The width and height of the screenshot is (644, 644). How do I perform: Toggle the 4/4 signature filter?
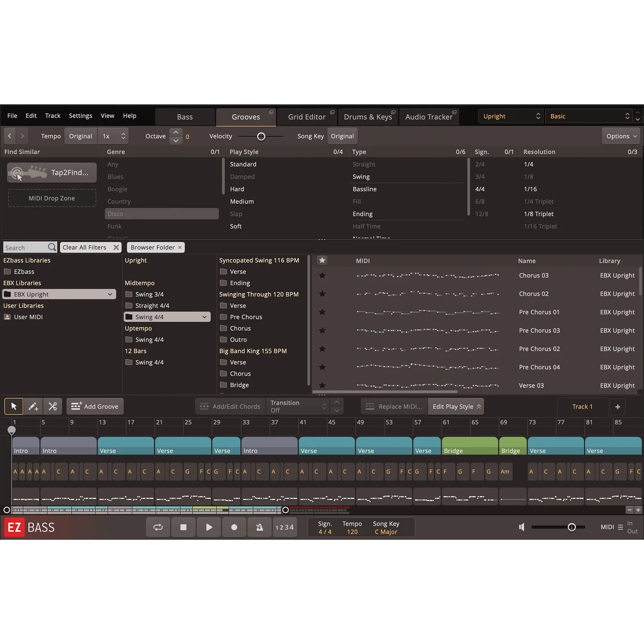point(480,189)
